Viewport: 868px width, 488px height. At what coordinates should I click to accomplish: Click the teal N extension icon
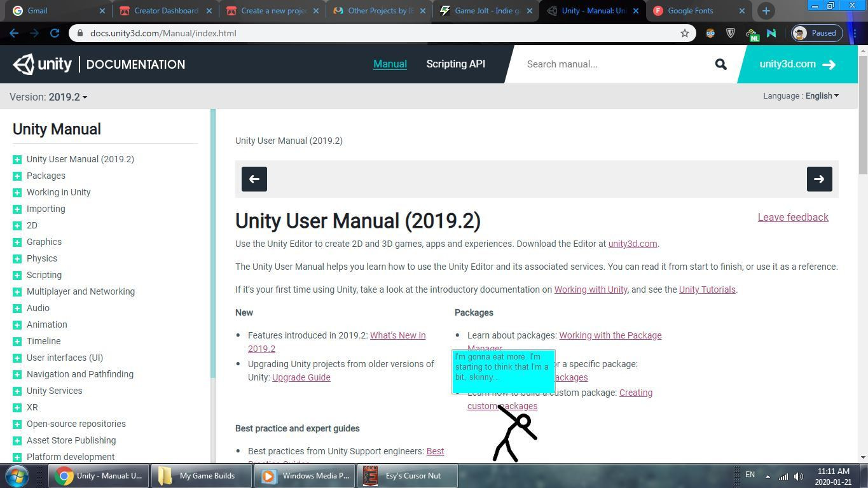[x=771, y=33]
